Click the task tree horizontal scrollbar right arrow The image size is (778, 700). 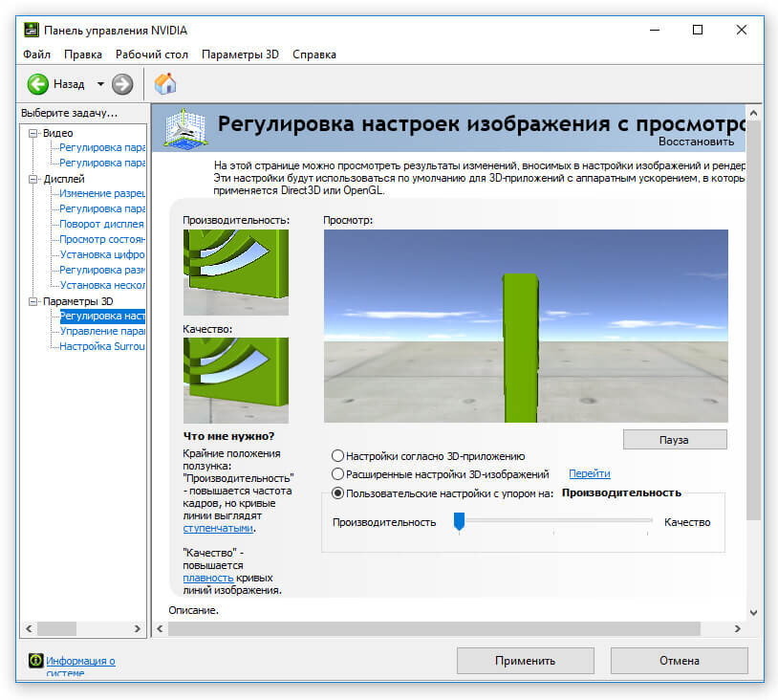[x=138, y=628]
